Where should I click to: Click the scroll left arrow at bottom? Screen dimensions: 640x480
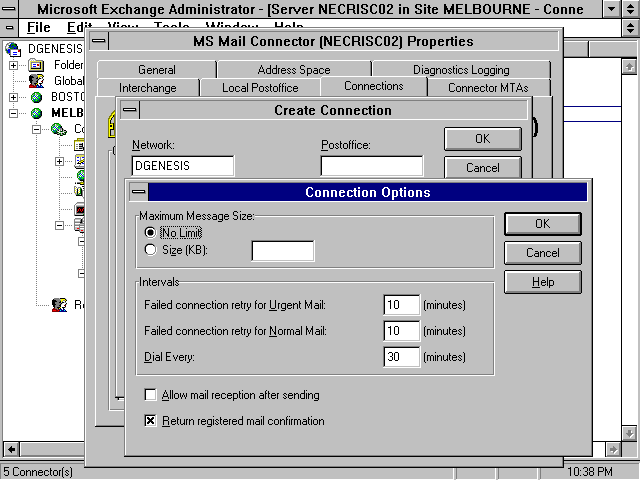(11, 449)
